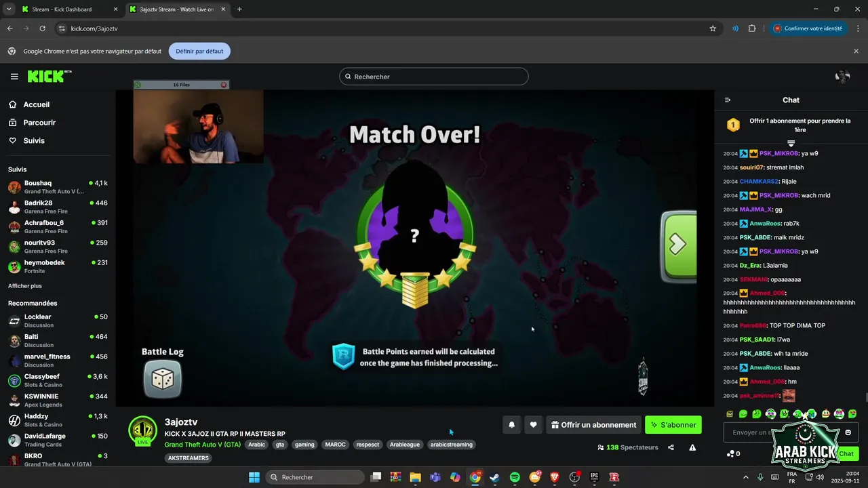The width and height of the screenshot is (868, 488).
Task: Click the notification bell for 3ajoztv
Action: click(512, 425)
